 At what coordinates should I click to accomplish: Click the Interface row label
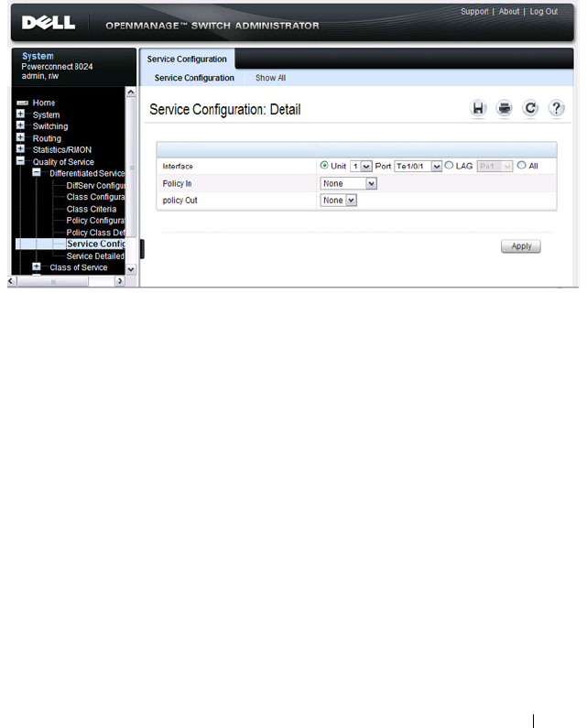pyautogui.click(x=178, y=167)
